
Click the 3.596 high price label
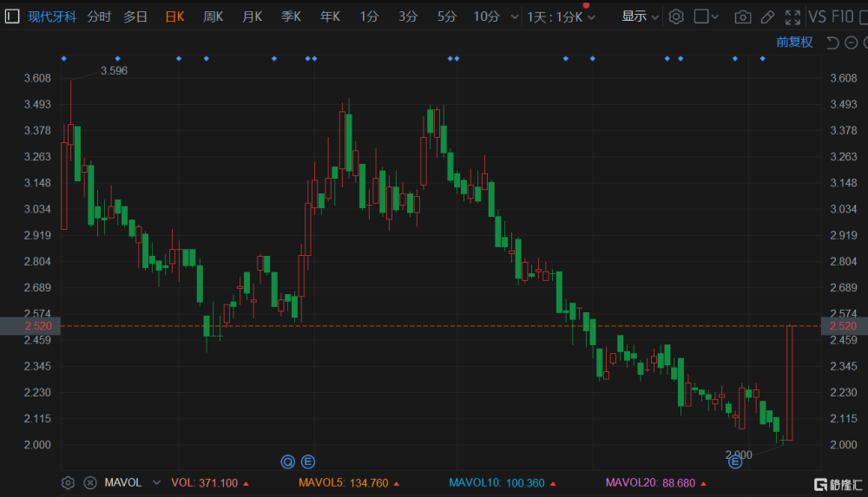point(114,71)
